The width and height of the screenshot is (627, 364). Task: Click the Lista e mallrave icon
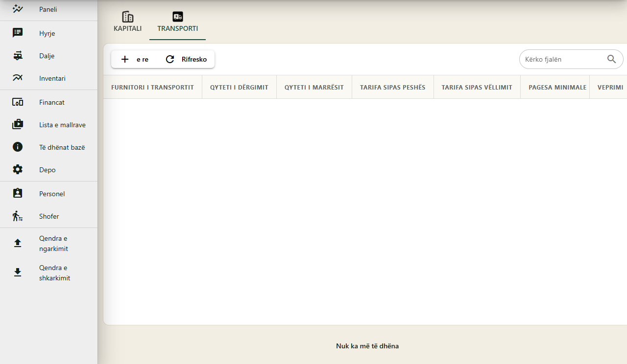point(18,125)
